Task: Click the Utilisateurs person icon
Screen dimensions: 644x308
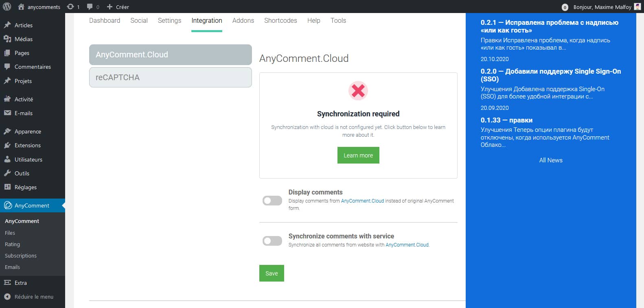Action: (x=7, y=159)
